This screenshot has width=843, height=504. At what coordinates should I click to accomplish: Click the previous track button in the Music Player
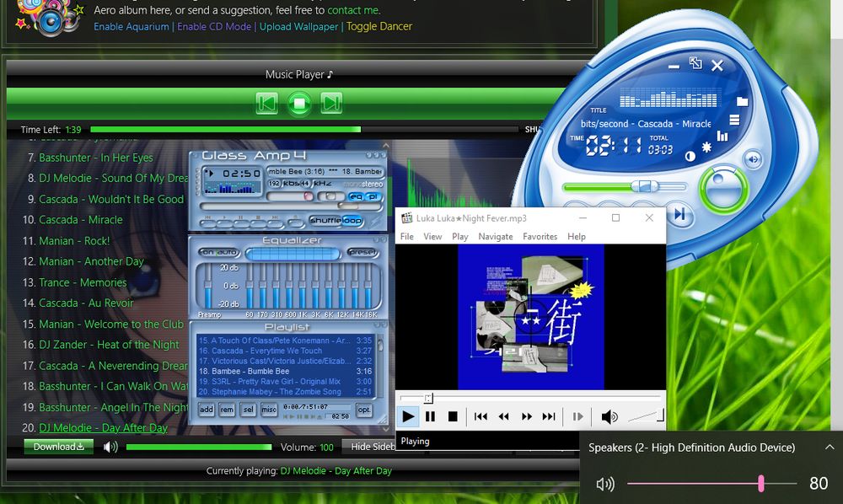pos(266,103)
